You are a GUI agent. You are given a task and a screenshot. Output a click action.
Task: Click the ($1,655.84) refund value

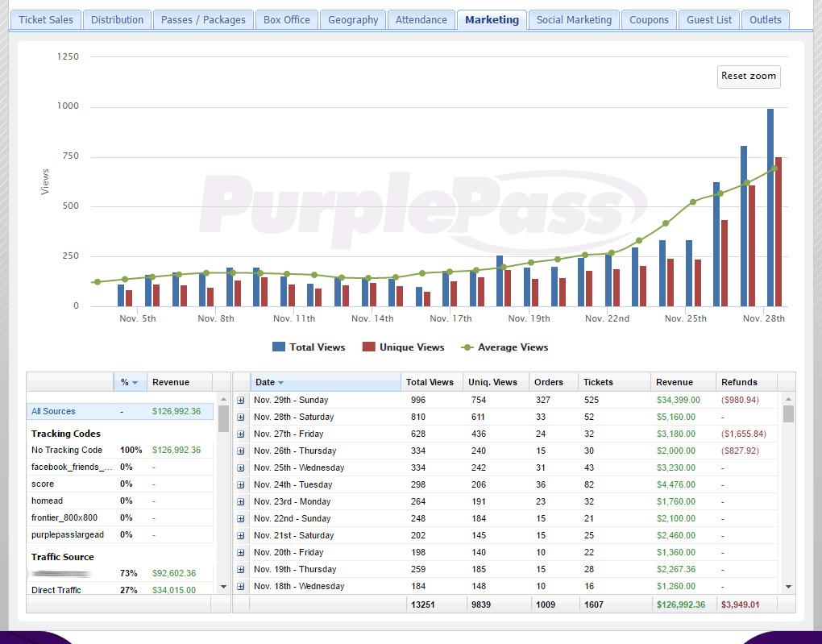744,434
